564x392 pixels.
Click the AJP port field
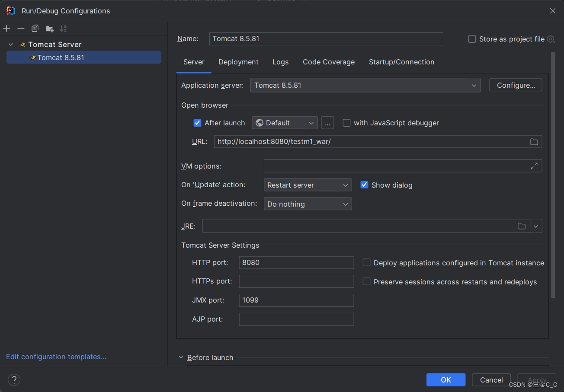tap(296, 319)
